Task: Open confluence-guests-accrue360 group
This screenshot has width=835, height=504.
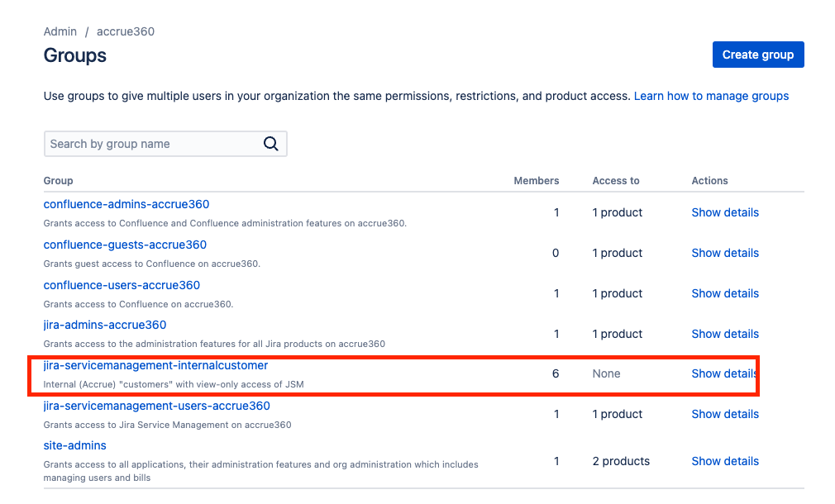Action: pos(125,245)
